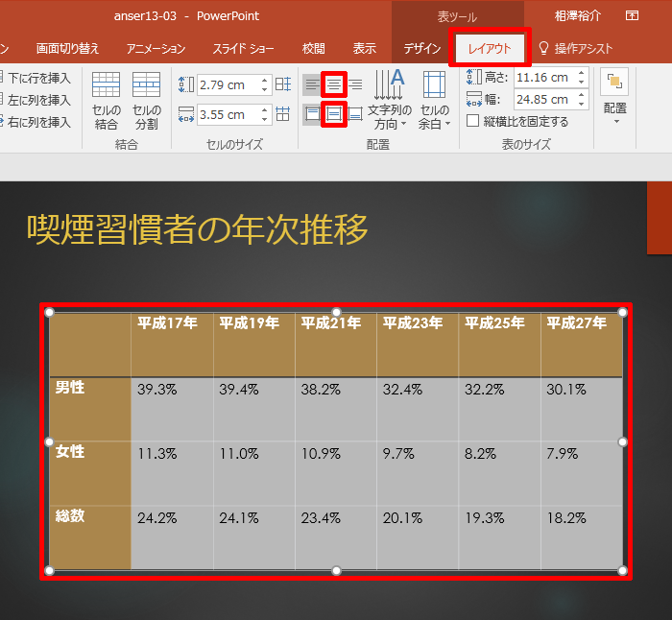The width and height of the screenshot is (672, 620).
Task: Align cell text to the bottom
Action: [x=355, y=114]
